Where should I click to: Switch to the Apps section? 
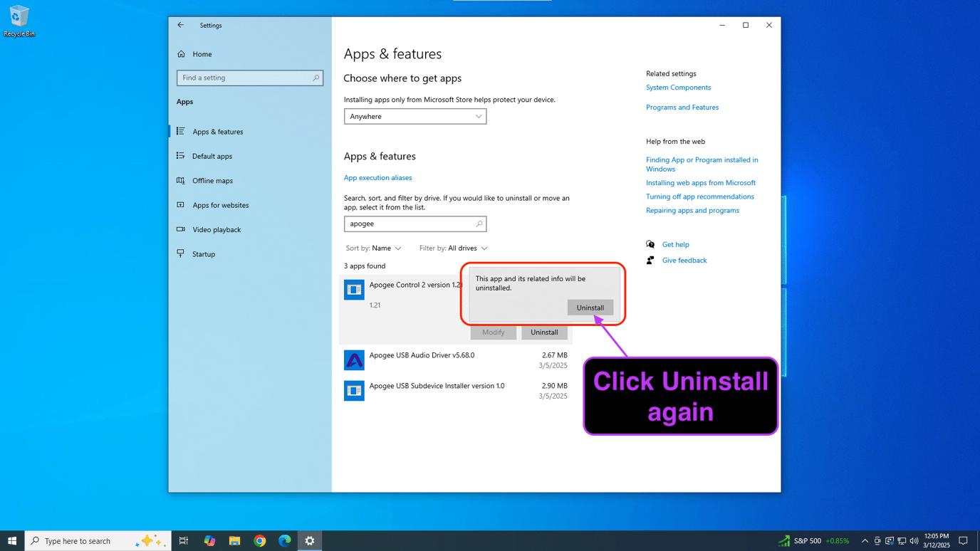(184, 101)
